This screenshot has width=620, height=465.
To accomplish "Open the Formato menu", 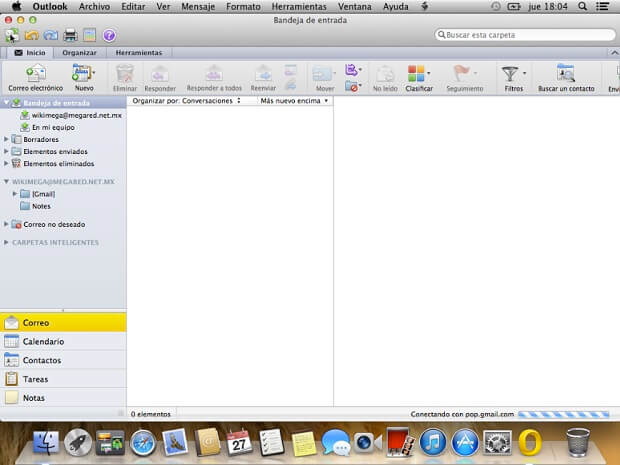I will click(243, 7).
